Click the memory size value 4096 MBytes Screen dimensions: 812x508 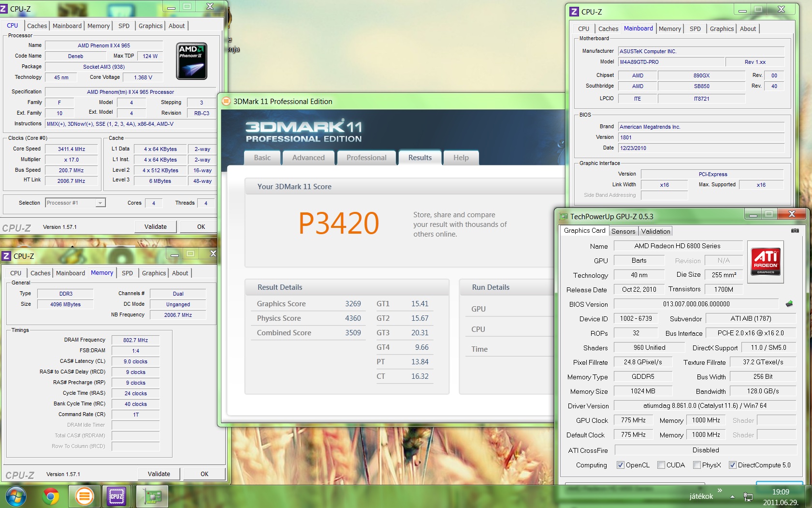coord(66,304)
